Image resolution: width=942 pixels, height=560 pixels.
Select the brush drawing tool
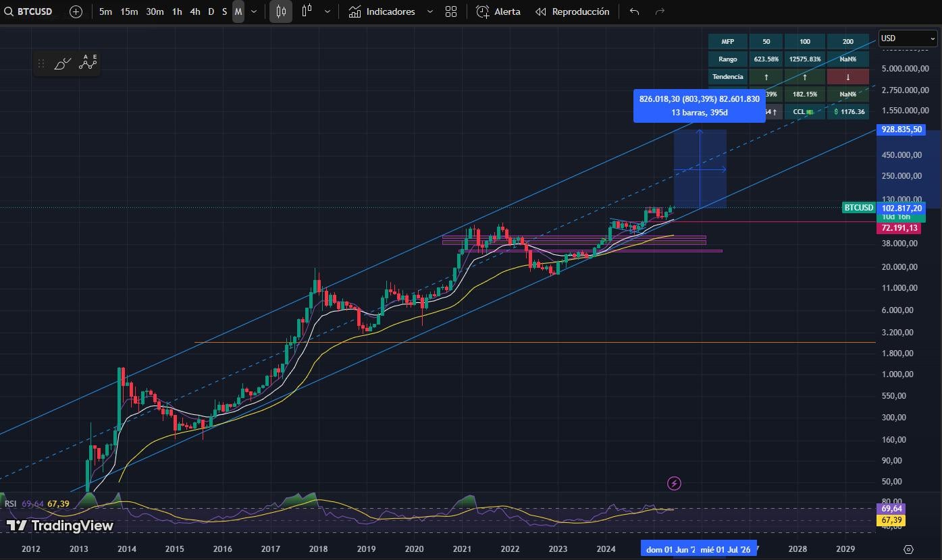pos(62,63)
